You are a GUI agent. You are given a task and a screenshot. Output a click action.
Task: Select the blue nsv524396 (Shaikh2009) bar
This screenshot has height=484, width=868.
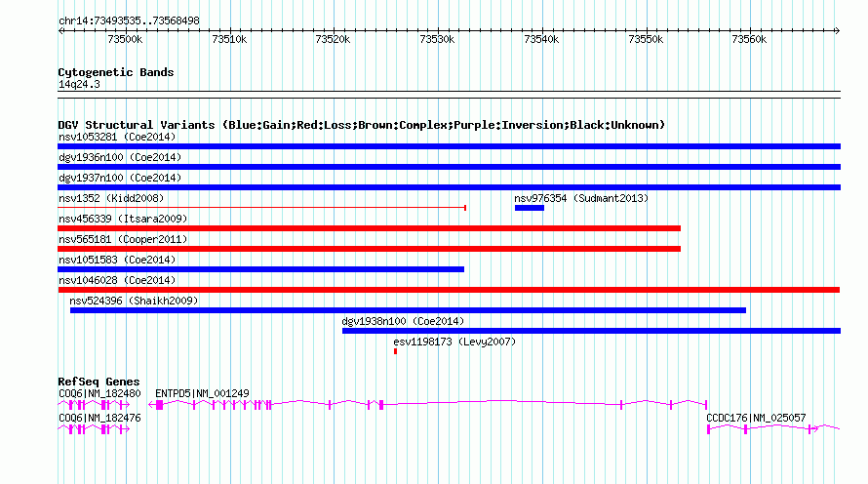point(408,310)
